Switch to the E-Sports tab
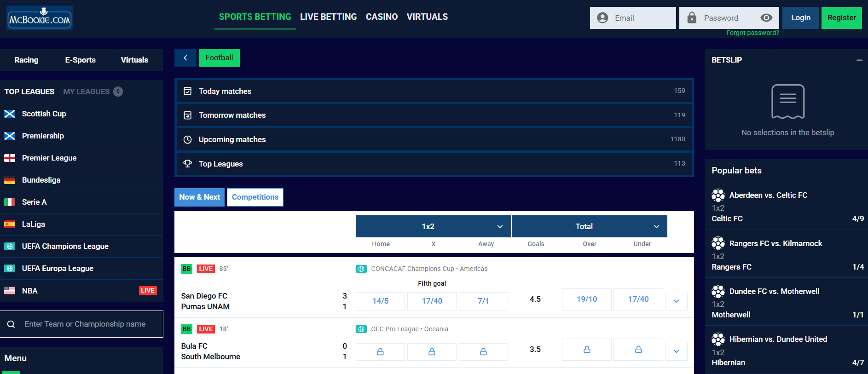 (x=81, y=60)
